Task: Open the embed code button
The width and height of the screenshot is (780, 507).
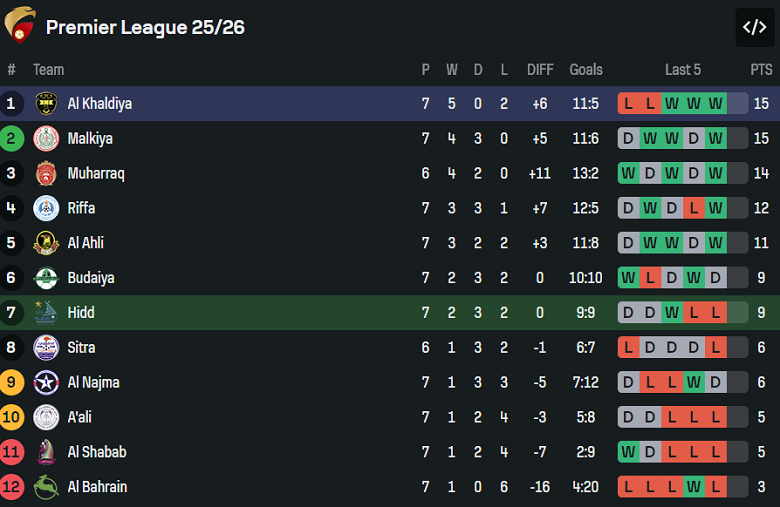Action: coord(754,27)
